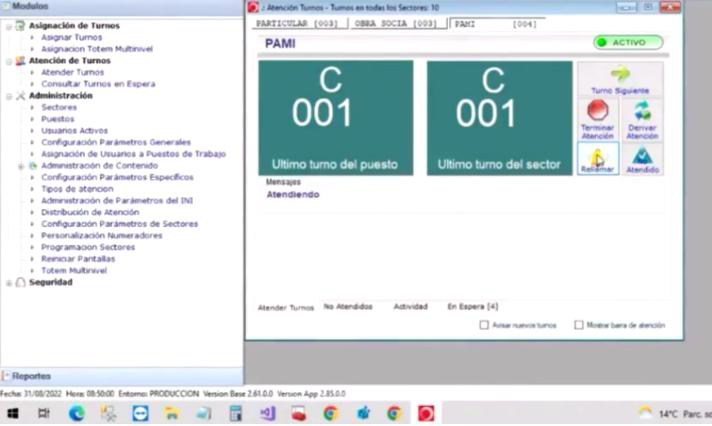Collapse the Administración tree node
Screen dimensions: 712x426
coord(8,96)
